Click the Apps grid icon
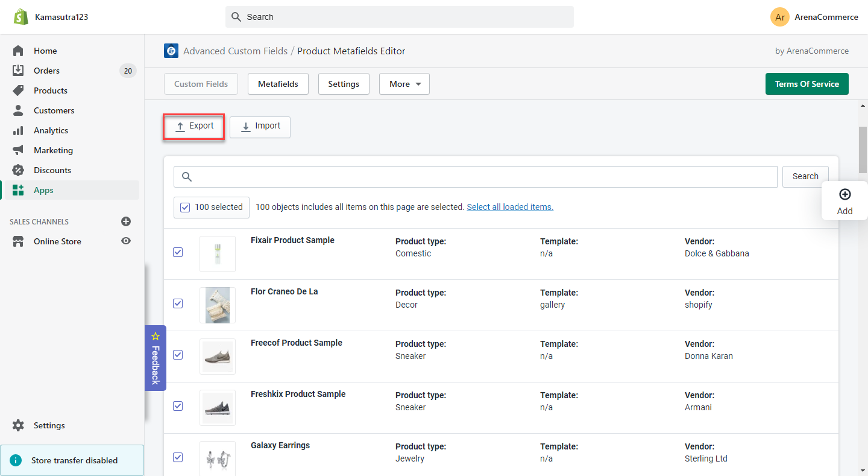 18,190
